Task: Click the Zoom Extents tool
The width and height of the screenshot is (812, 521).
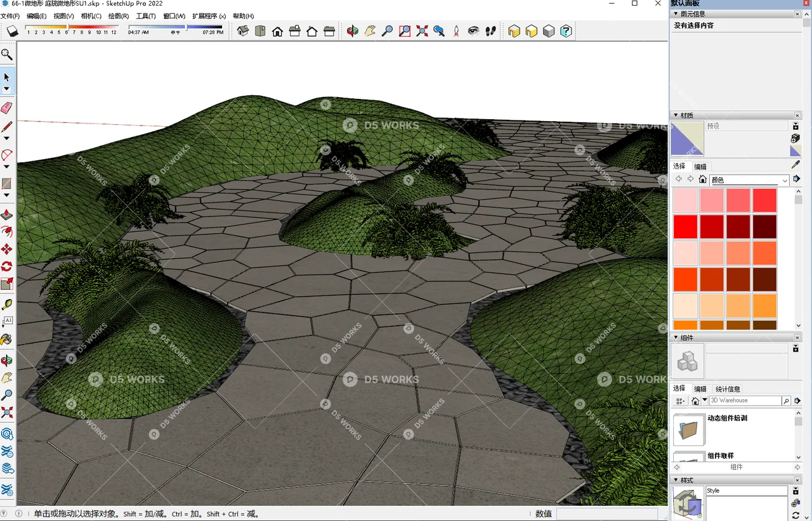Action: [422, 30]
